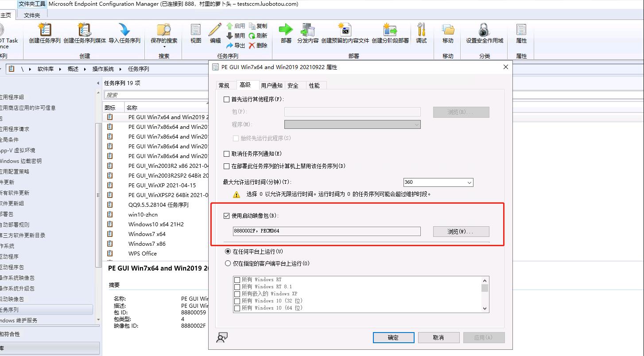The width and height of the screenshot is (644, 356).
Task: Close the 属性 dialog window
Action: 506,67
